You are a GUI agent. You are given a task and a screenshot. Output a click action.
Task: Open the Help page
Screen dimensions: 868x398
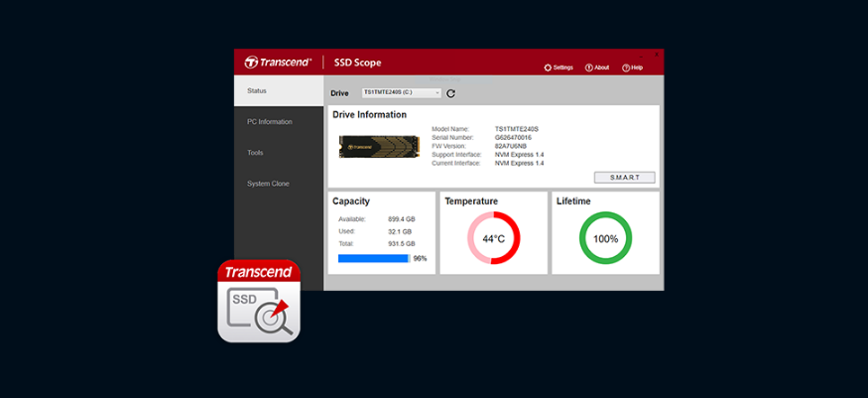[633, 67]
